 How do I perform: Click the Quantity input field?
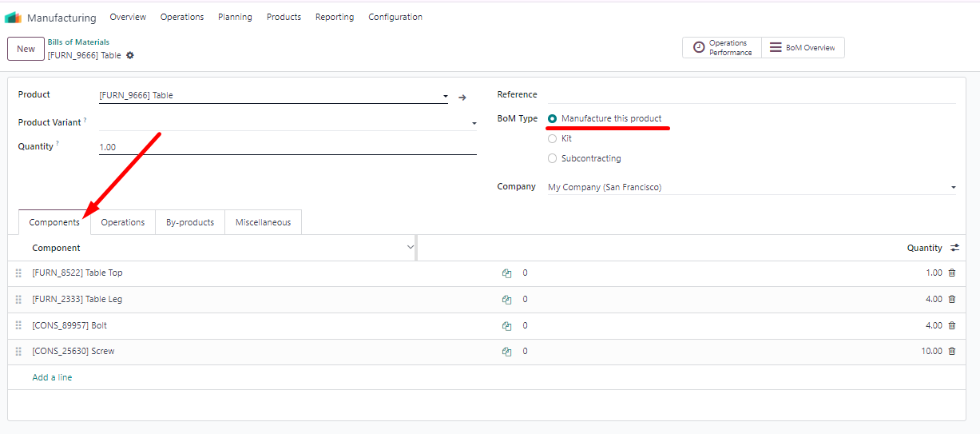coord(288,147)
